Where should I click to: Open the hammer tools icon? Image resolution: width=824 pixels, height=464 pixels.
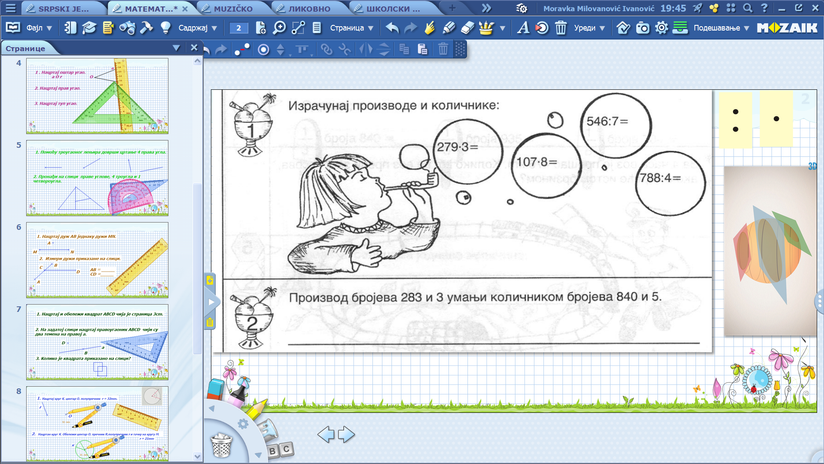(146, 28)
